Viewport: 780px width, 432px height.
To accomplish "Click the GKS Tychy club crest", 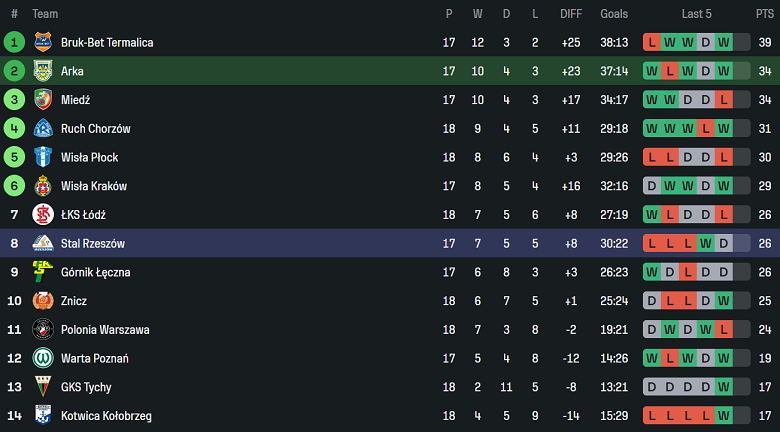I will click(x=42, y=387).
